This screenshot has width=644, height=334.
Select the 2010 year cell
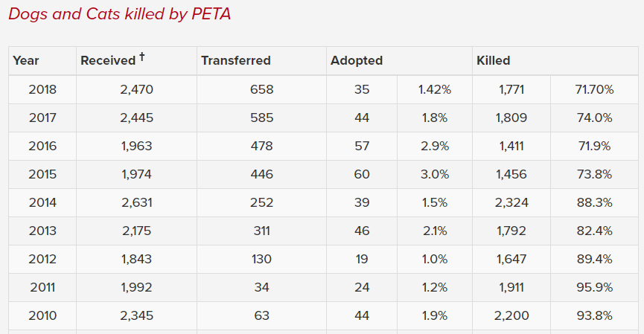pyautogui.click(x=42, y=315)
